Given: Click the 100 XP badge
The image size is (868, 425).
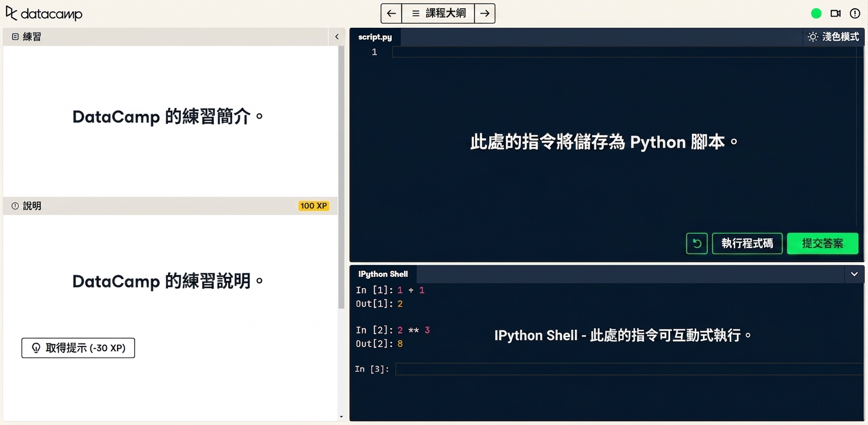Looking at the screenshot, I should 314,206.
